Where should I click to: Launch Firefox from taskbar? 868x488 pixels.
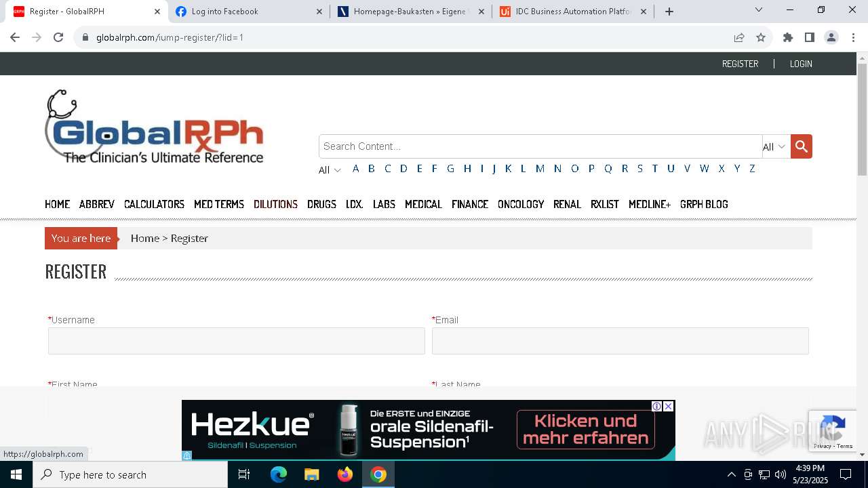[345, 474]
